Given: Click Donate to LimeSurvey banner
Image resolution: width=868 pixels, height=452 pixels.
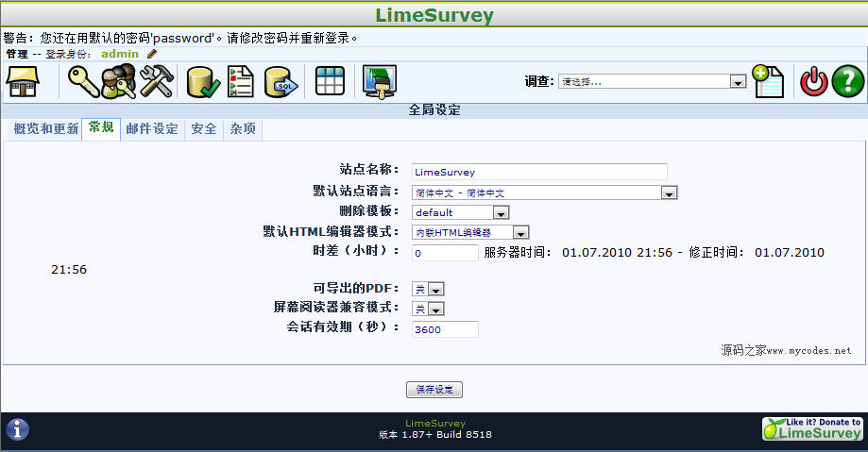Looking at the screenshot, I should click(x=812, y=428).
